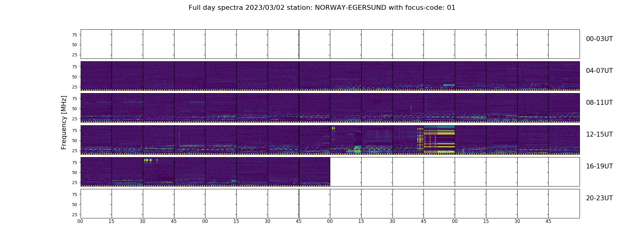This screenshot has height=245, width=644.
Task: Click the '75' tick of the 12-15UT row
Action: click(75, 130)
